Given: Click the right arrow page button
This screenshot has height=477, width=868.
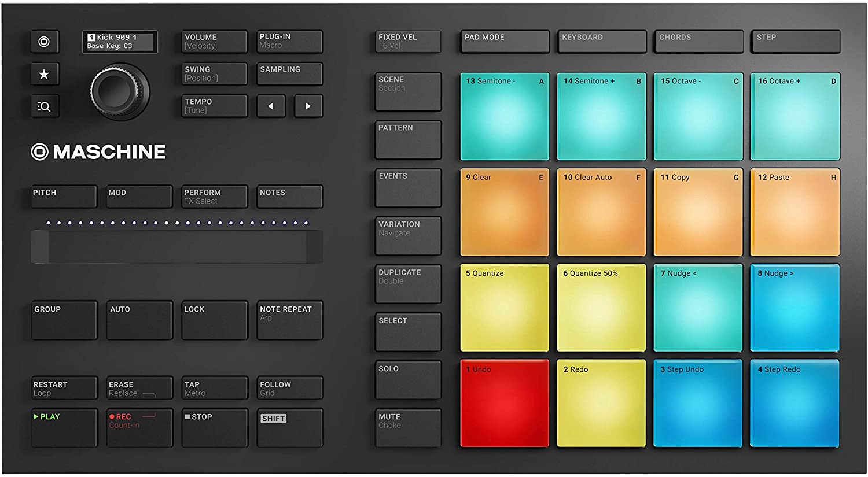Looking at the screenshot, I should pyautogui.click(x=307, y=106).
